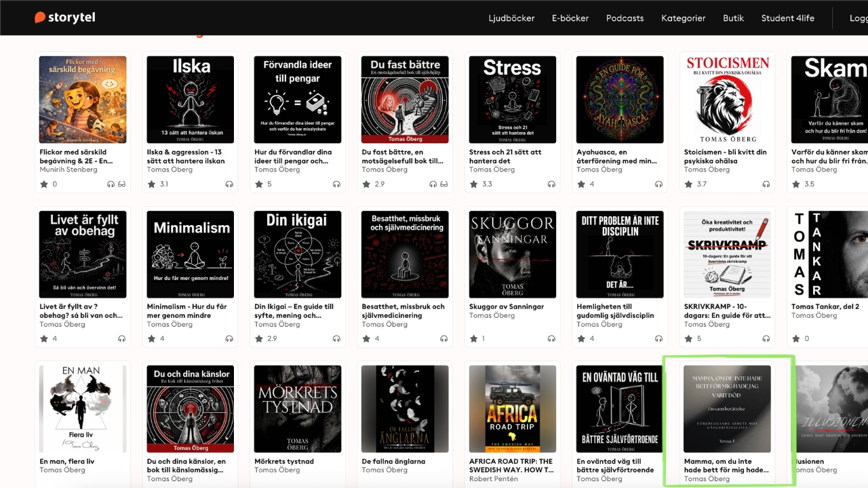The height and width of the screenshot is (488, 868).
Task: Click rating star on Ilska & aggression card
Action: point(151,184)
